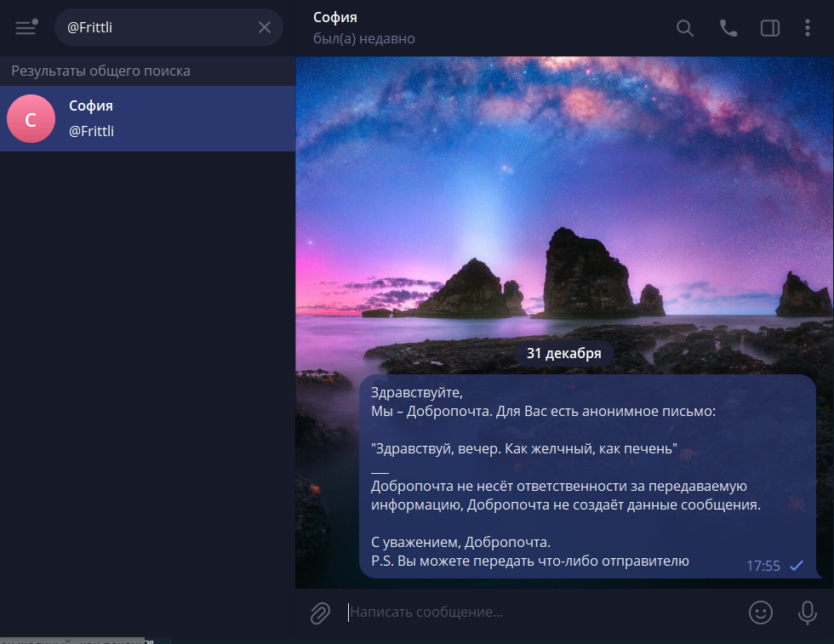
Task: Click the search field containing @Frittli
Action: point(169,27)
